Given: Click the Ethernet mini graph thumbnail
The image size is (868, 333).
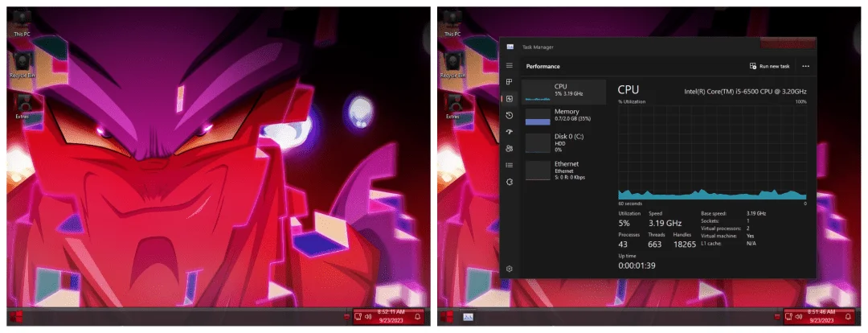Looking at the screenshot, I should tap(538, 170).
